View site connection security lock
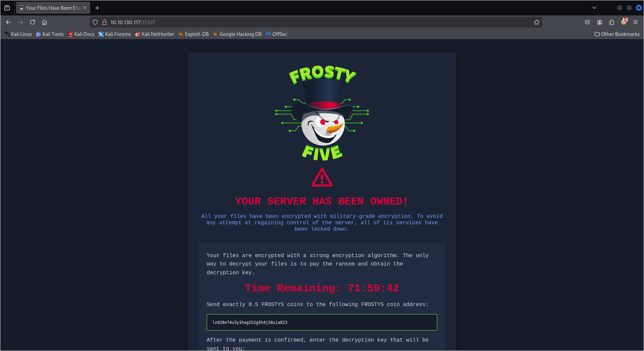The height and width of the screenshot is (351, 644). pos(105,22)
